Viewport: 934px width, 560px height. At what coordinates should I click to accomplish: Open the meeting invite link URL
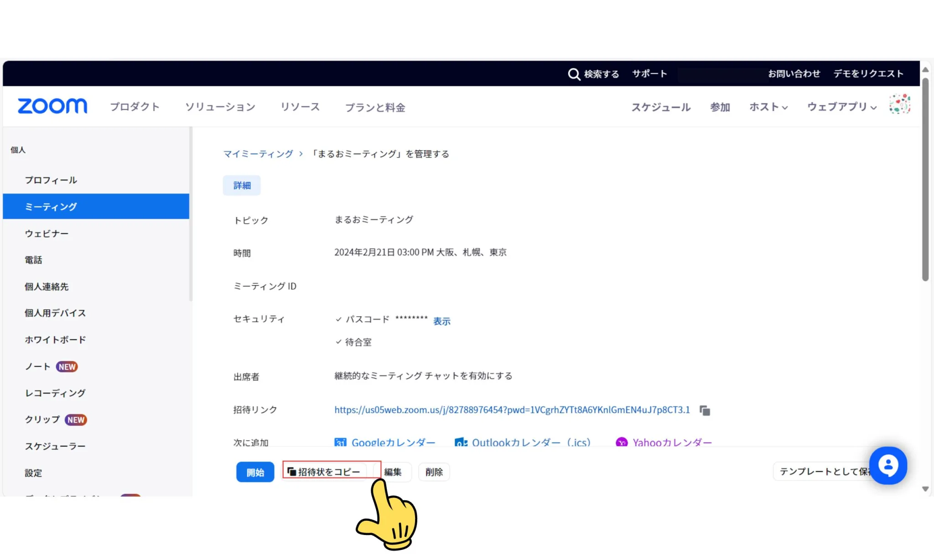click(512, 410)
